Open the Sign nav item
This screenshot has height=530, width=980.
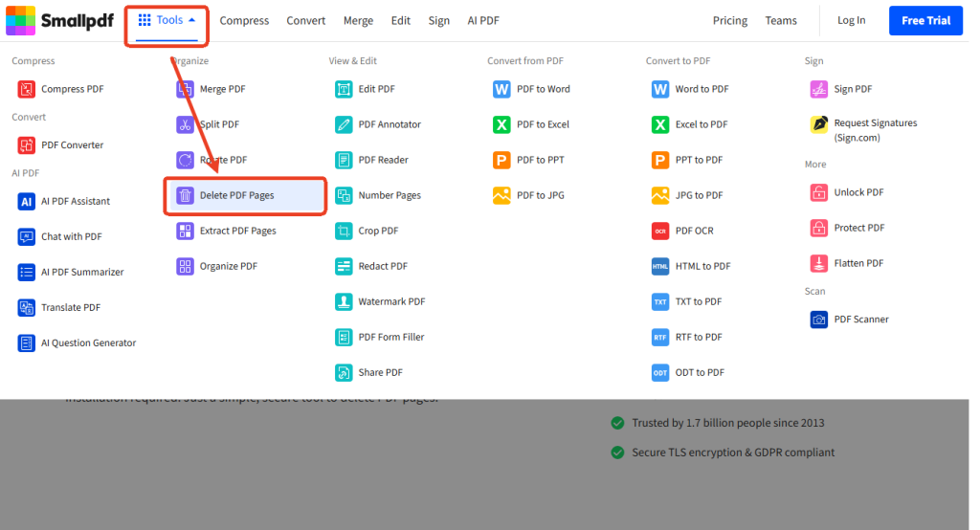(438, 21)
